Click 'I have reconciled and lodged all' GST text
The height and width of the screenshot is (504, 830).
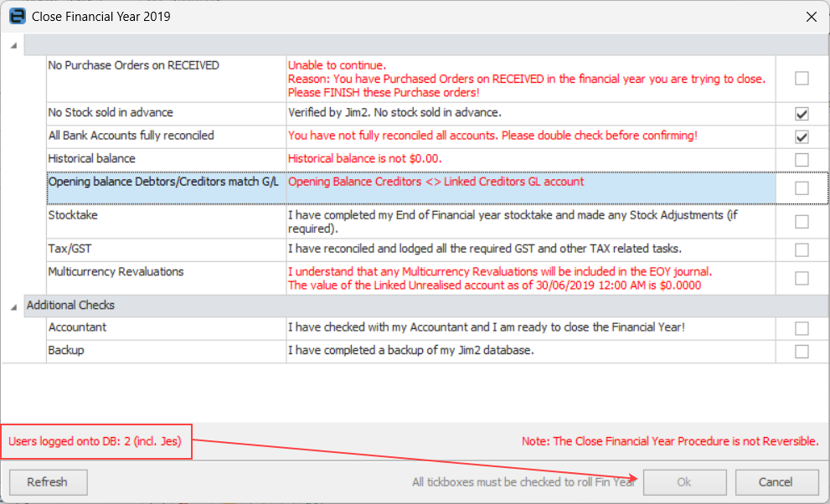485,249
